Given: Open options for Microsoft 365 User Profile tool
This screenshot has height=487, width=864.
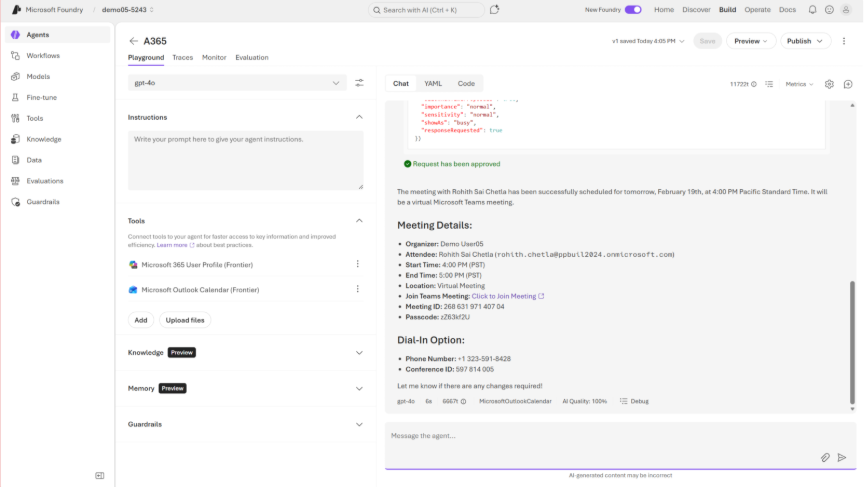Looking at the screenshot, I should (358, 264).
